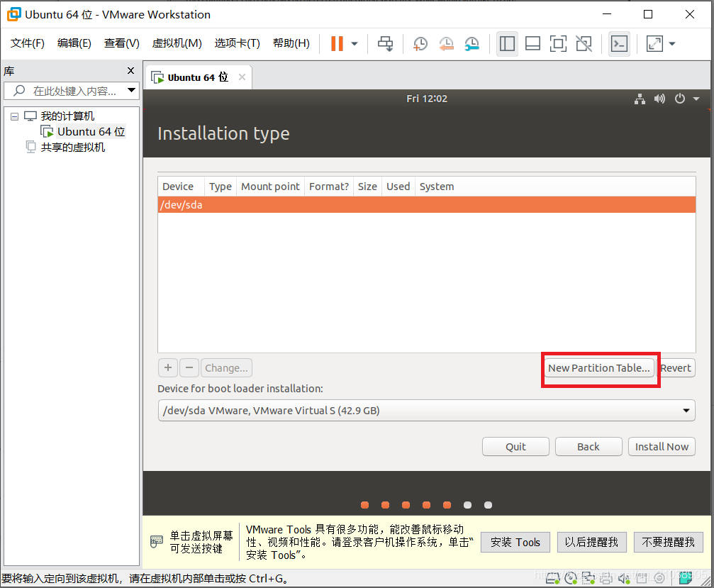The width and height of the screenshot is (714, 588).
Task: Select 共享的虚拟机 in the library
Action: (73, 147)
